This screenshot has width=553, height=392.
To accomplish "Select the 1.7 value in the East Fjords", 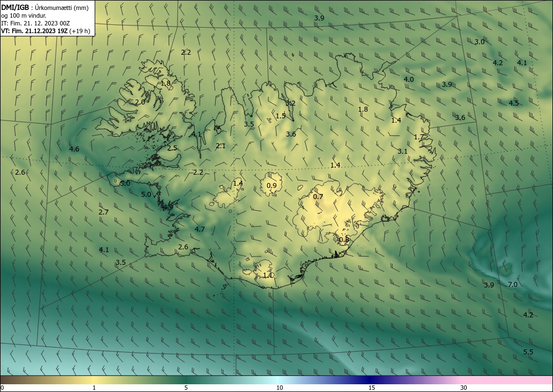I will [419, 137].
